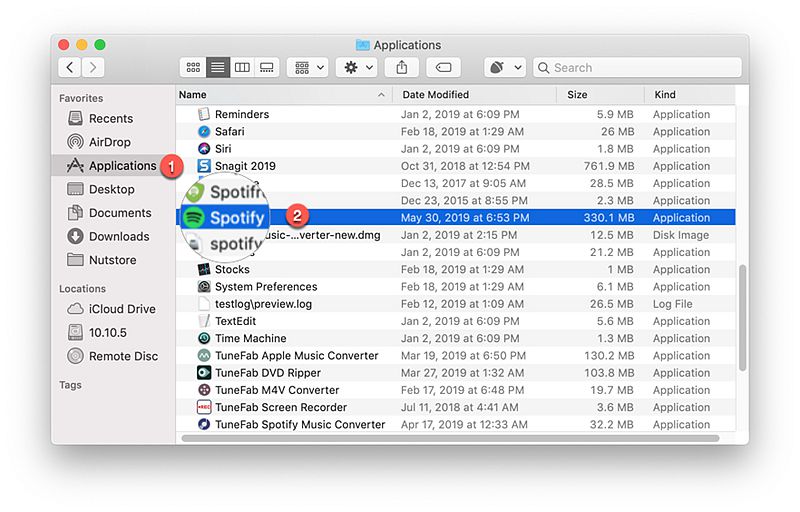Switch to gallery view
The width and height of the screenshot is (800, 512).
(267, 67)
